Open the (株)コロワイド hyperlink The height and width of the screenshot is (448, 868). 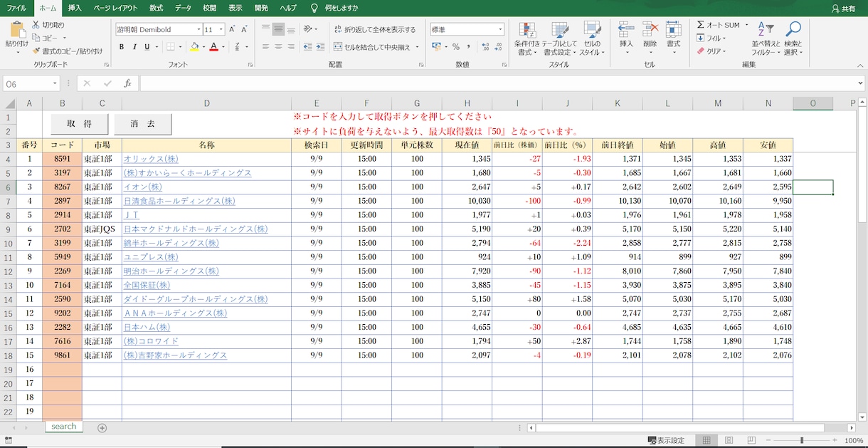(152, 341)
